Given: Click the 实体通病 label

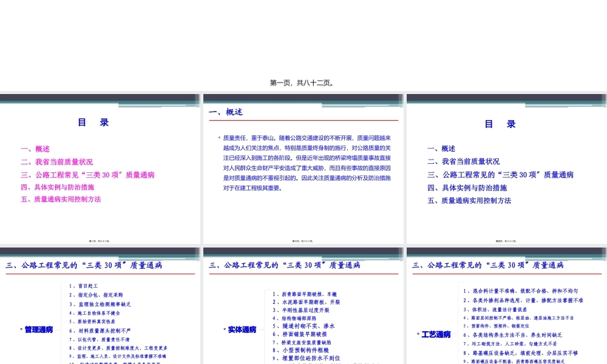Looking at the screenshot, I should 242,329.
